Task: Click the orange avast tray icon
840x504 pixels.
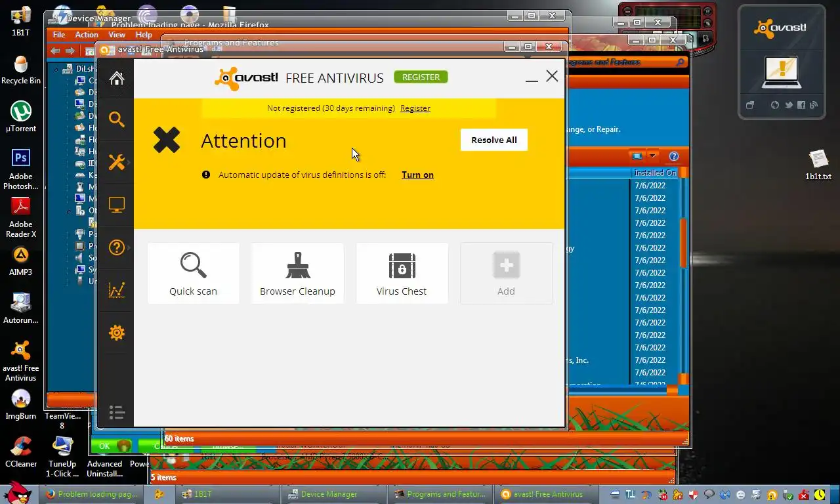Action: click(772, 495)
